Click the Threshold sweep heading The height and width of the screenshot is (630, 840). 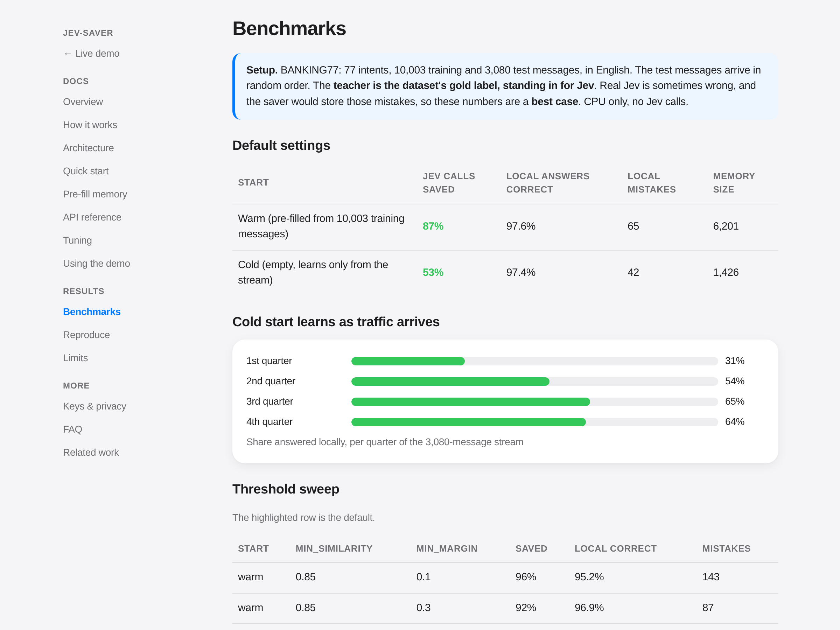pos(286,489)
